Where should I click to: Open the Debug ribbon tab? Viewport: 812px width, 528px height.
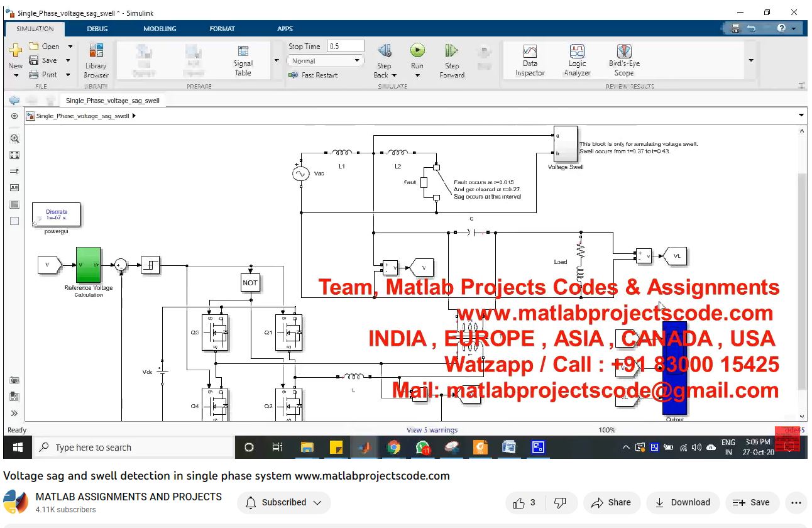97,28
